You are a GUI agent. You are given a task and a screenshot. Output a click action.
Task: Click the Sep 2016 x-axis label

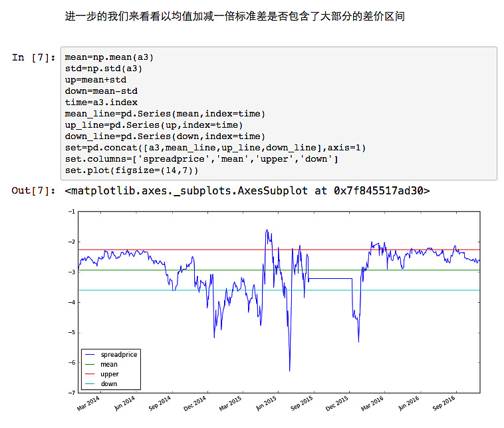[x=443, y=403]
